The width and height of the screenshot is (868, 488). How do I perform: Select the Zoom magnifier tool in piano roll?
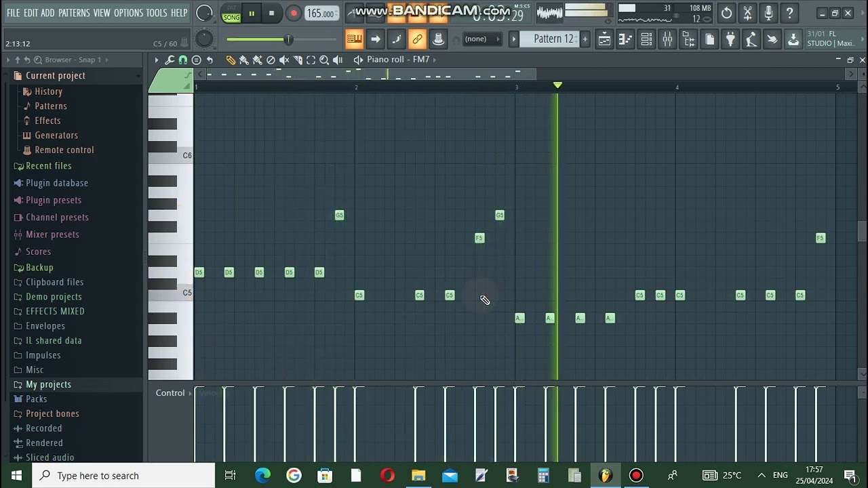(x=324, y=60)
